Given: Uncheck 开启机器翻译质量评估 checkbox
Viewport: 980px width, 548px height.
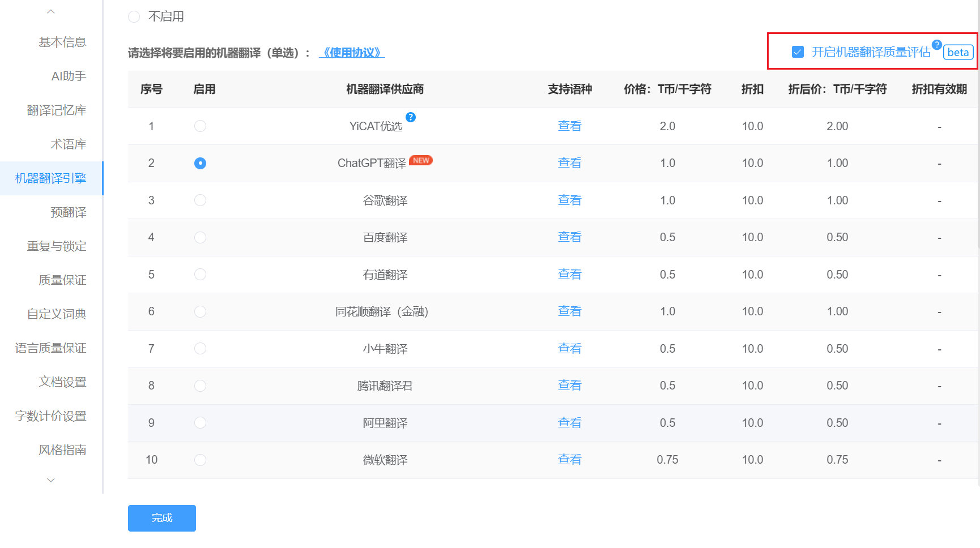Looking at the screenshot, I should pyautogui.click(x=798, y=52).
